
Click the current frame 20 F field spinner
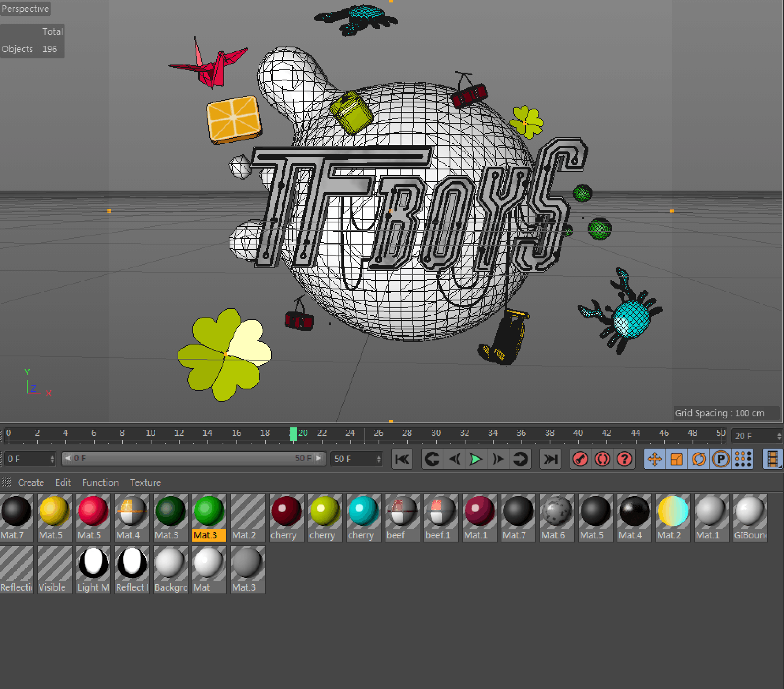(779, 436)
